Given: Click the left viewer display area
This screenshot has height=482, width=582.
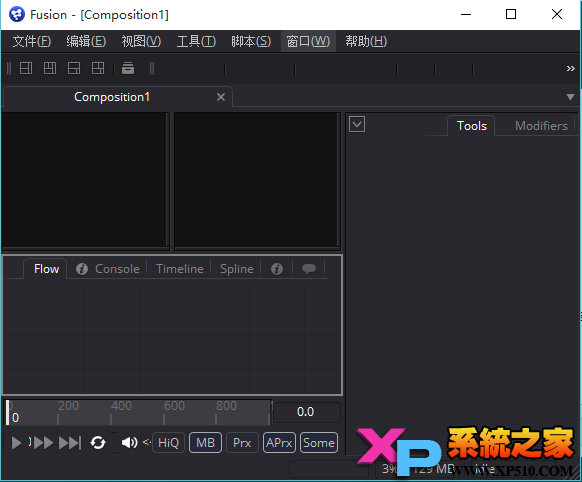Looking at the screenshot, I should pos(85,180).
